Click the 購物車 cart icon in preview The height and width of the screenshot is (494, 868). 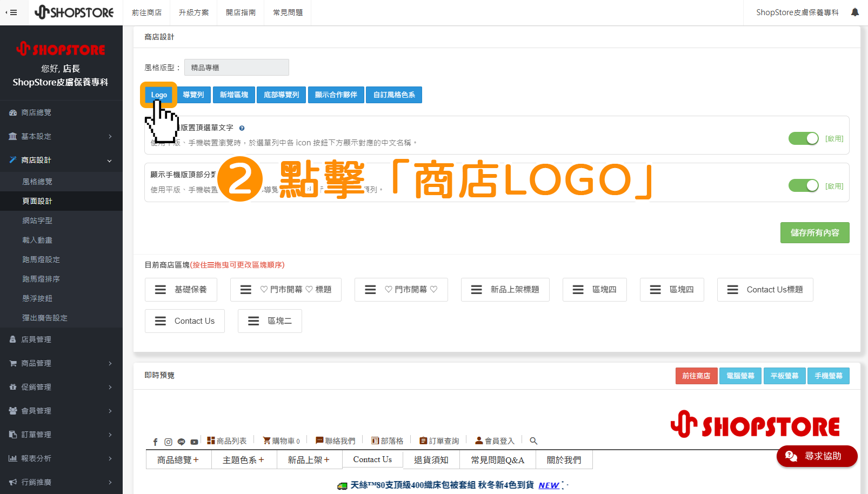click(x=266, y=439)
